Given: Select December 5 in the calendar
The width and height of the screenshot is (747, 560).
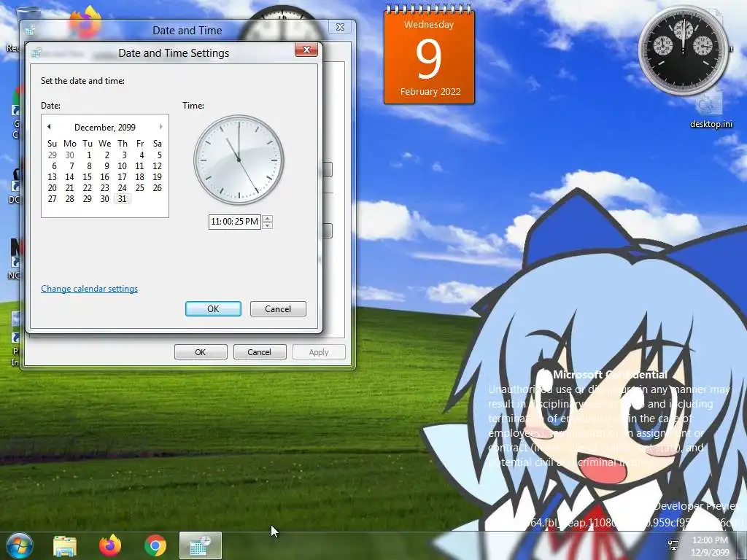Looking at the screenshot, I should click(159, 155).
